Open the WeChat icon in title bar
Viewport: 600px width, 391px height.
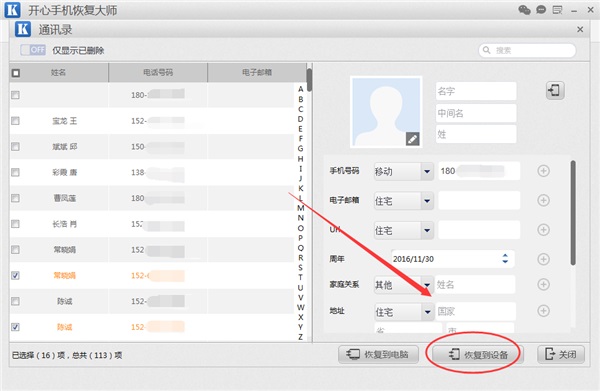point(524,10)
